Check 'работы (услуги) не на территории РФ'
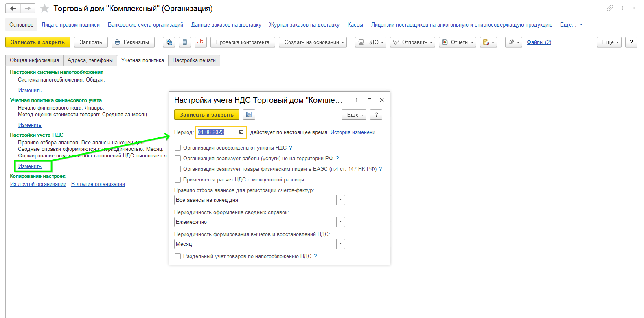644x318 pixels. tap(178, 158)
